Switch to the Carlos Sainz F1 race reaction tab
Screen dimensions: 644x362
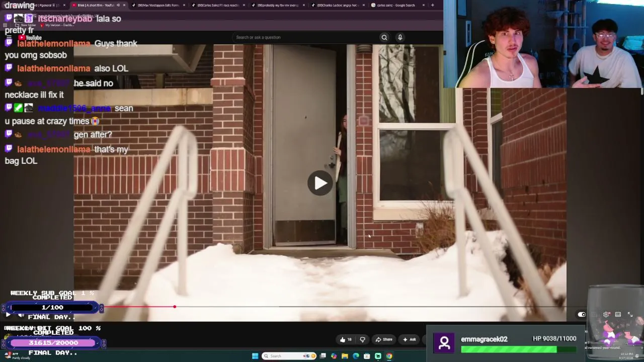coord(218,5)
